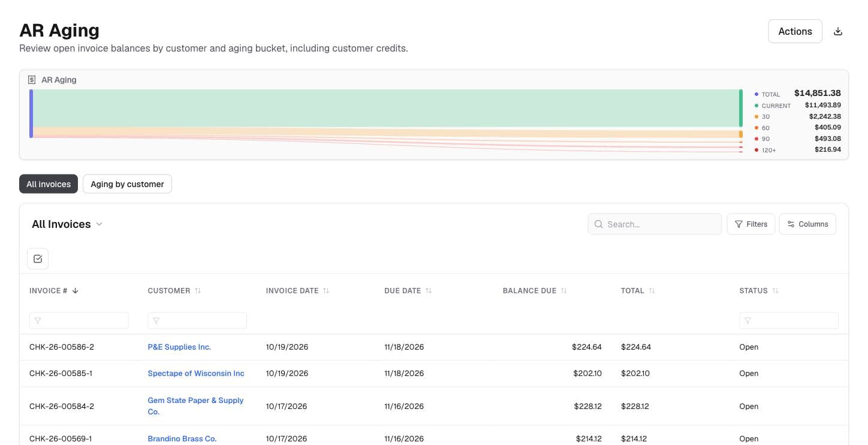Click the magnifier icon in the search box
The height and width of the screenshot is (445, 868).
coord(598,224)
